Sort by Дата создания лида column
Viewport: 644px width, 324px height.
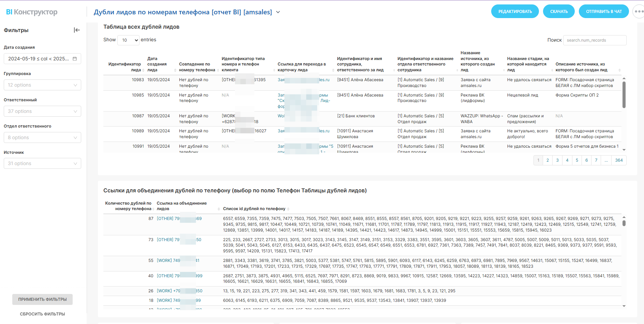click(175, 70)
